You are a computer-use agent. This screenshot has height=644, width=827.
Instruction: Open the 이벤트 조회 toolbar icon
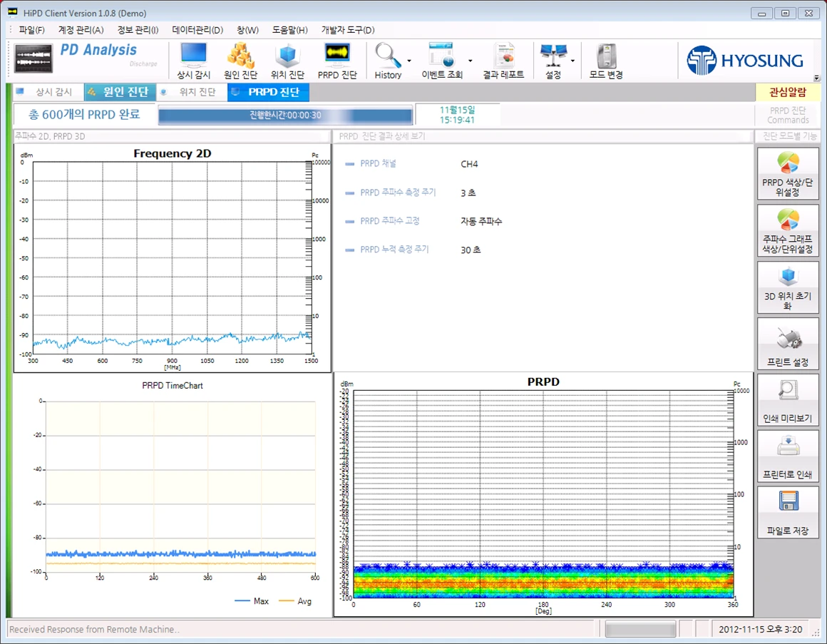pos(441,61)
